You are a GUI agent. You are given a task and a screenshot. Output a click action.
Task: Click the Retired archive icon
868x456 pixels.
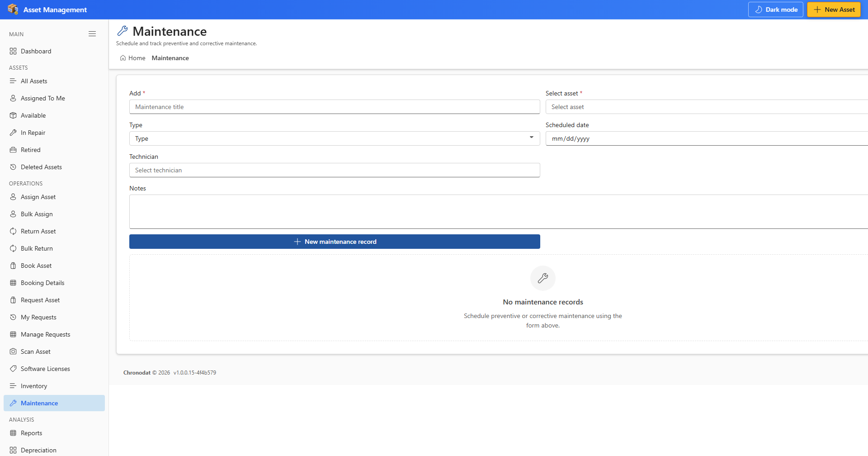(13, 150)
